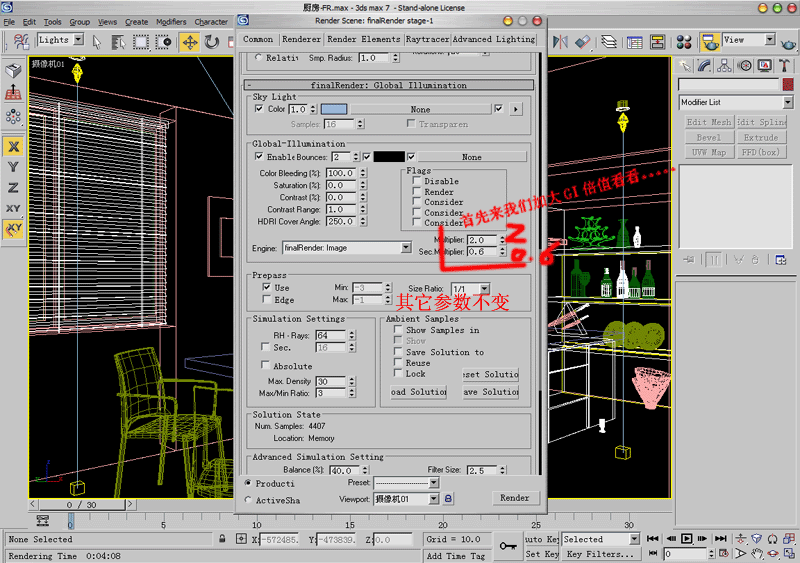This screenshot has height=563, width=800.
Task: Switch to the Hierarchy command panel
Action: (x=724, y=64)
